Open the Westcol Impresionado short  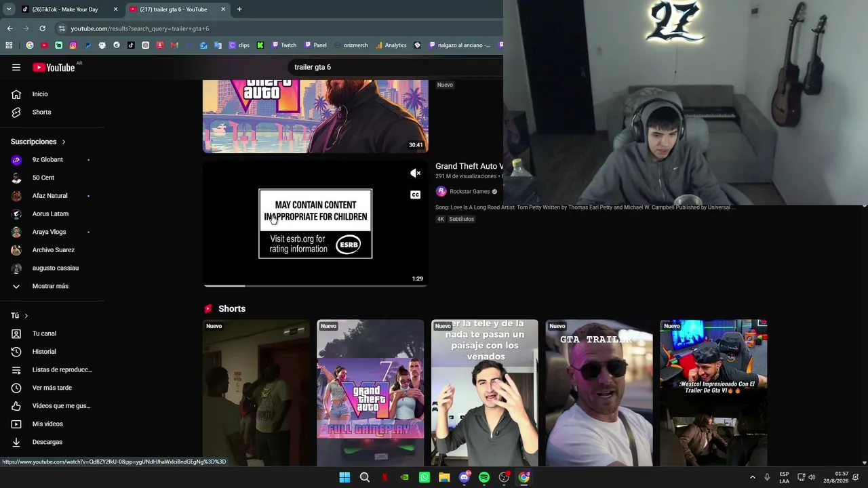713,393
